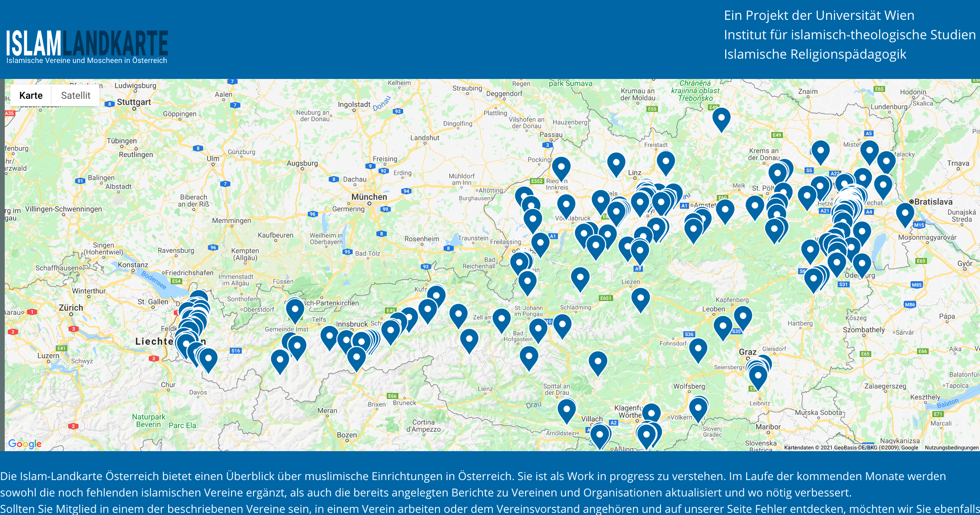The image size is (980, 515).
Task: Click Stuttgart city label on map
Action: (134, 102)
